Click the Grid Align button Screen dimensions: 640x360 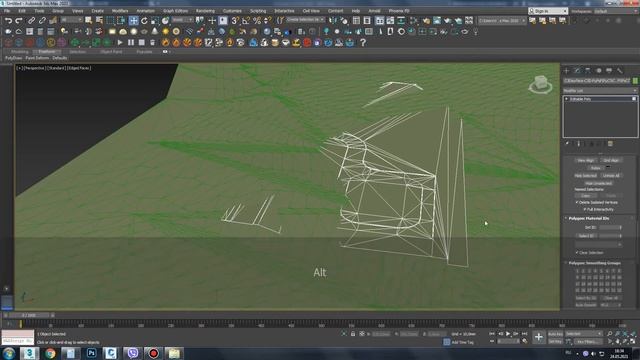coord(611,160)
